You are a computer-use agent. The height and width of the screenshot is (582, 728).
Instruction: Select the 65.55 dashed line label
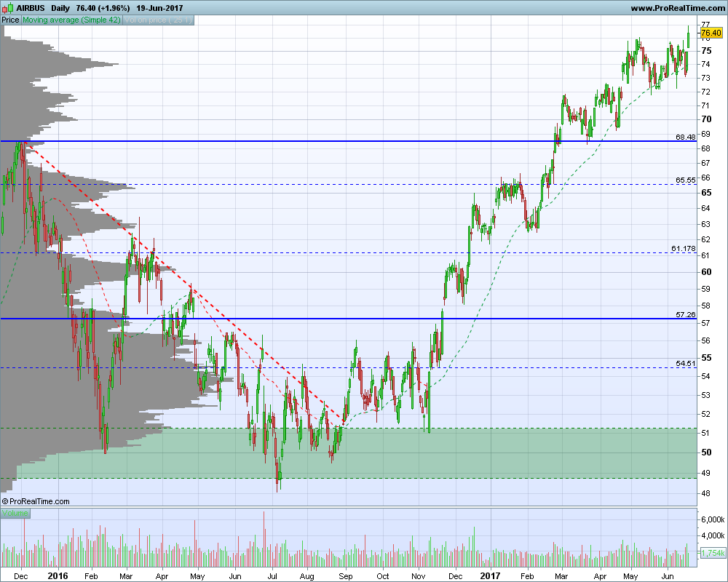pyautogui.click(x=686, y=180)
